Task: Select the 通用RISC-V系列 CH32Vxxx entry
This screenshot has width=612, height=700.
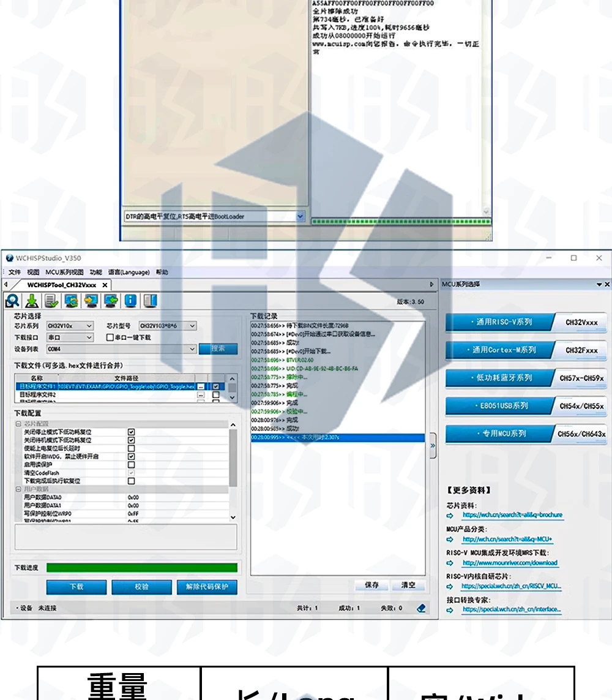Action: [526, 322]
